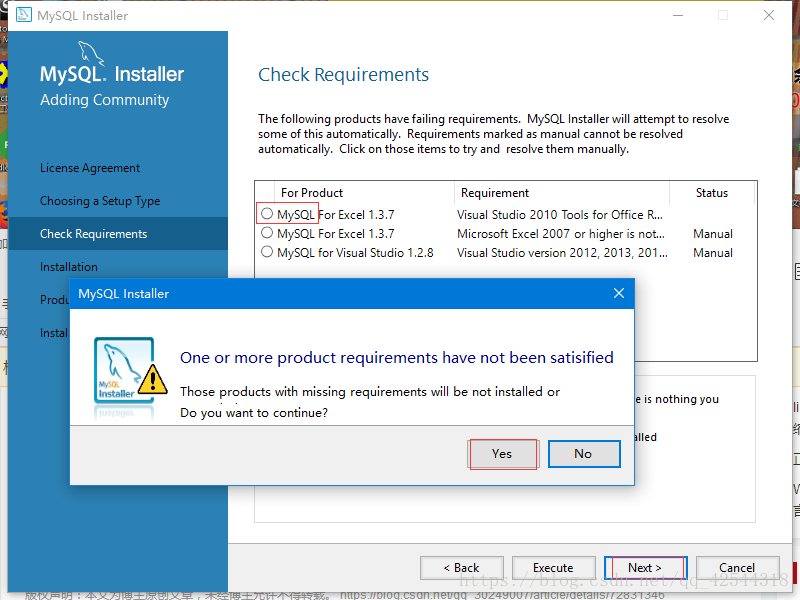The image size is (800, 600).
Task: Select radio for MySQL For Excel Microsoft Excel 2007 row
Action: coord(267,233)
